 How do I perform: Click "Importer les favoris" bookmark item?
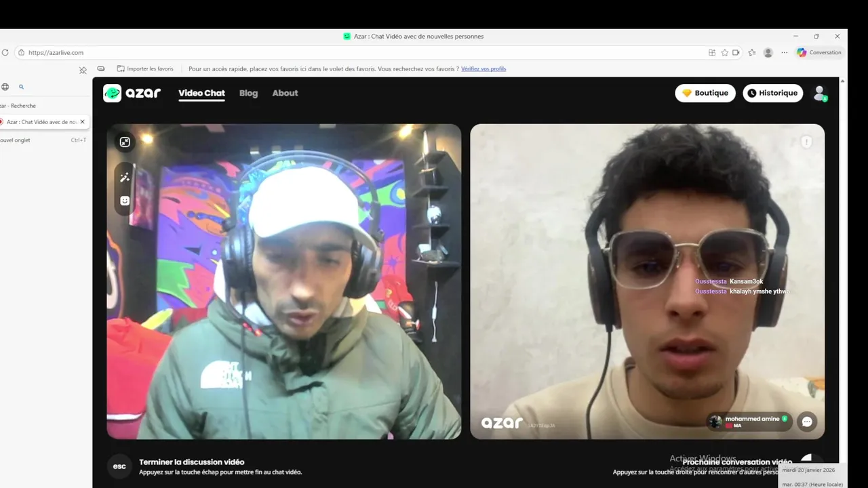[145, 68]
